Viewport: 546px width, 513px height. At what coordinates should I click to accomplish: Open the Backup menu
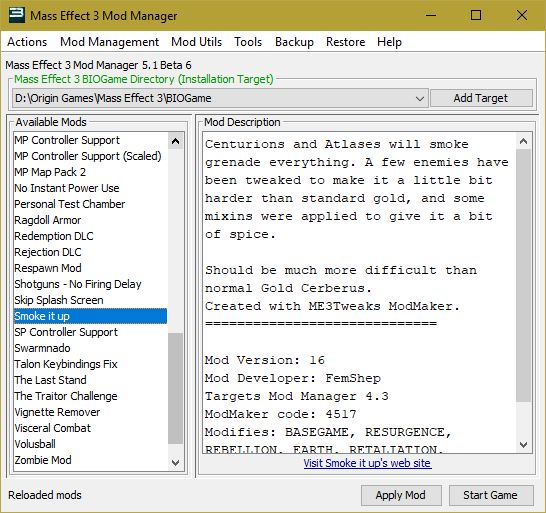(294, 42)
